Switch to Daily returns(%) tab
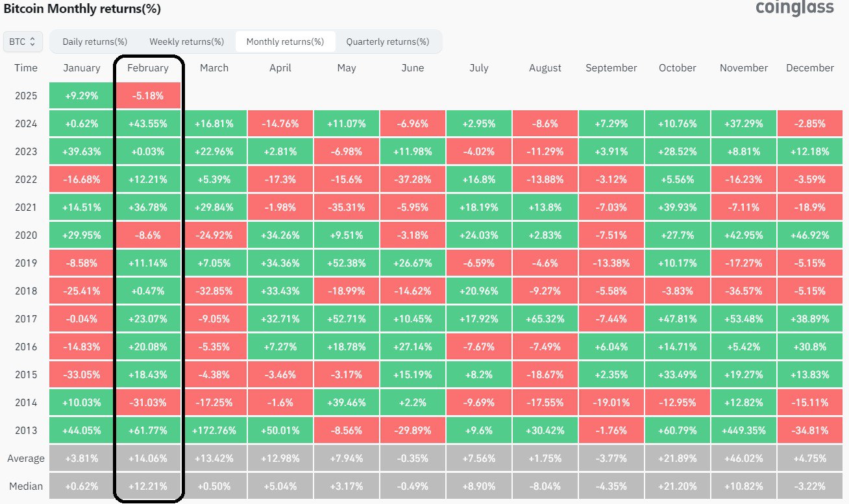Viewport: 849px width, 504px height. (x=95, y=42)
